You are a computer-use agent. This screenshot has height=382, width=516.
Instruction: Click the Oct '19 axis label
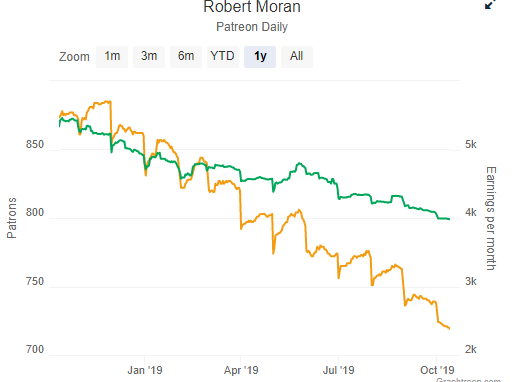click(x=437, y=370)
